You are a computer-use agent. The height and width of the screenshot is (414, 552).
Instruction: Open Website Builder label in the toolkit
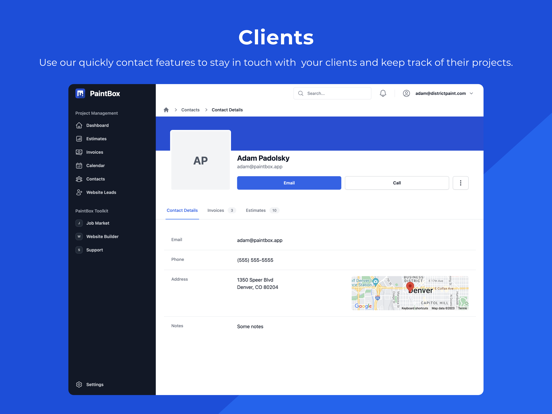(x=102, y=236)
